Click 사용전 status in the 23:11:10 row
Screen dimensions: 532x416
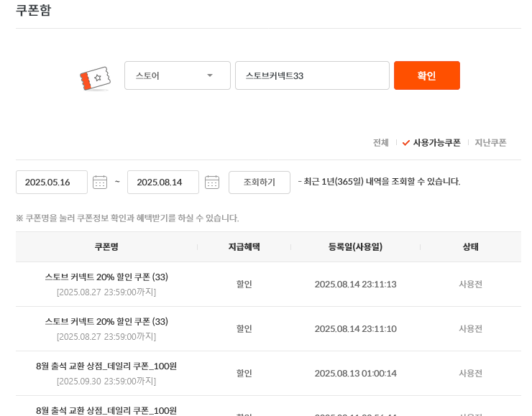point(471,328)
